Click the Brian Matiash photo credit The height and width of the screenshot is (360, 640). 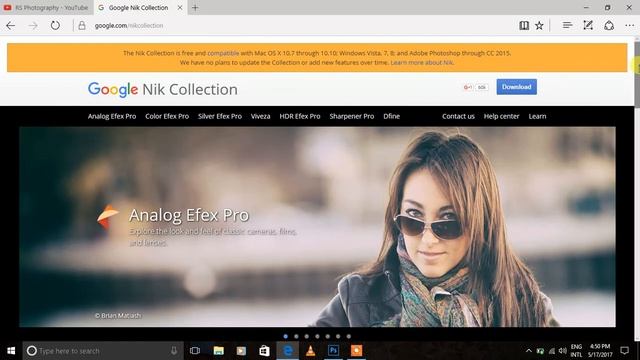coord(118,316)
